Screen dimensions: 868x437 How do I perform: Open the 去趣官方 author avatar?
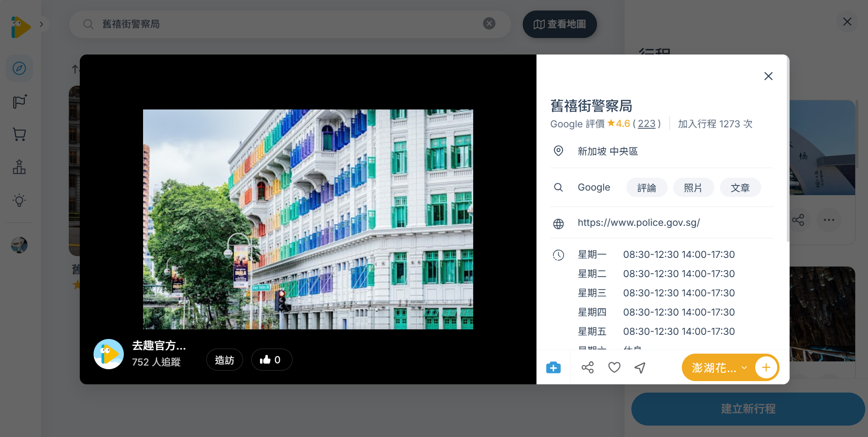(109, 354)
